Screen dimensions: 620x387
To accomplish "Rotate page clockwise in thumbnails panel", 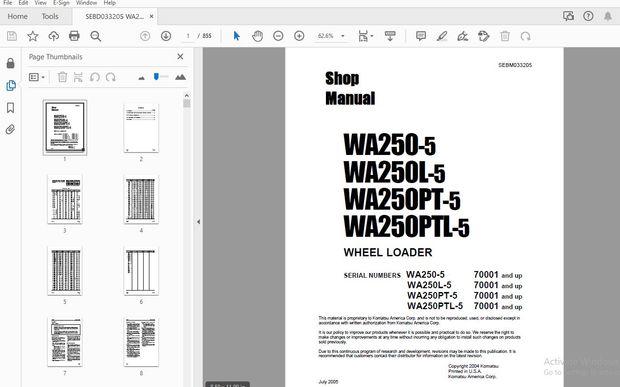I will pos(111,77).
